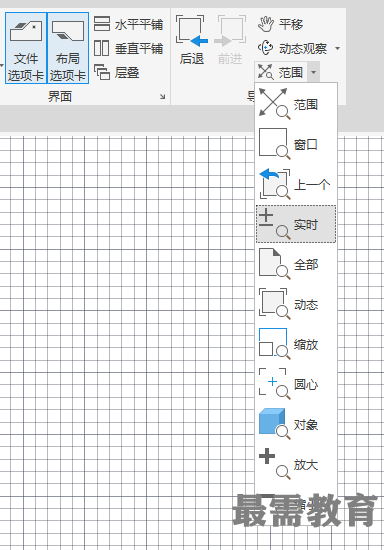Expand the 动态观察 dropdown arrow

coord(337,48)
